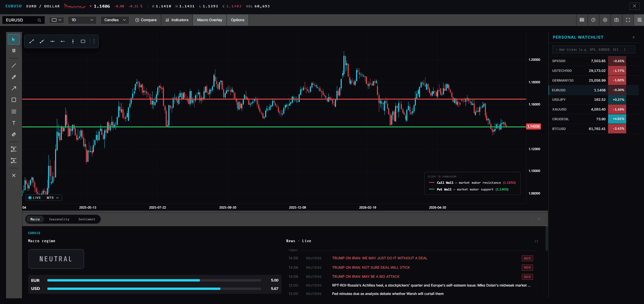Switch to the Sentiment tab
644x304 pixels.
[x=87, y=219]
